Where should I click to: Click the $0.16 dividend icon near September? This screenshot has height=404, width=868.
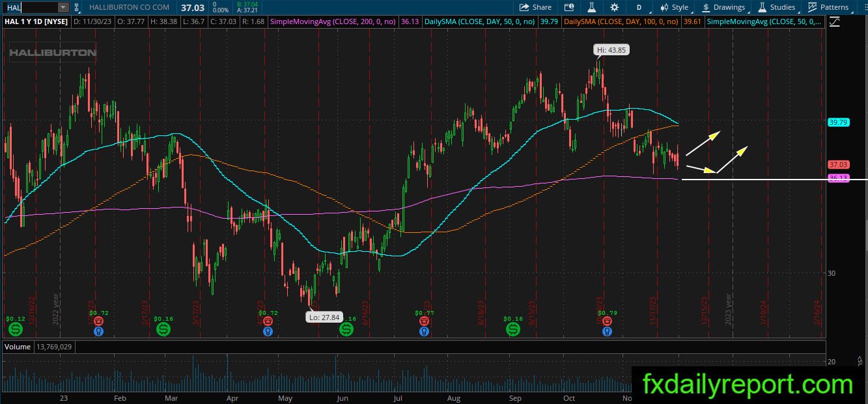point(513,330)
